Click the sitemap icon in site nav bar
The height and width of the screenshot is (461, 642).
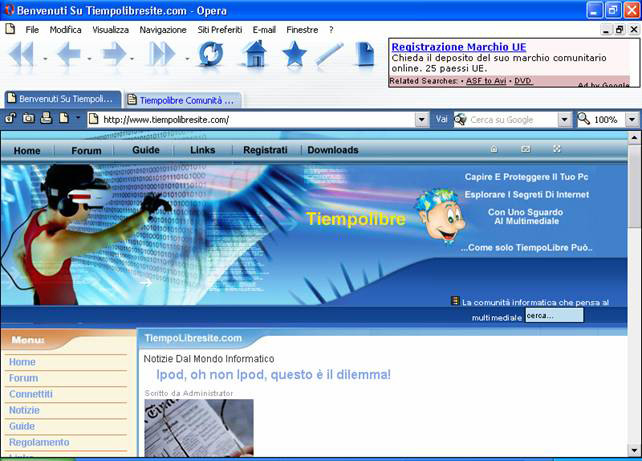(x=557, y=149)
